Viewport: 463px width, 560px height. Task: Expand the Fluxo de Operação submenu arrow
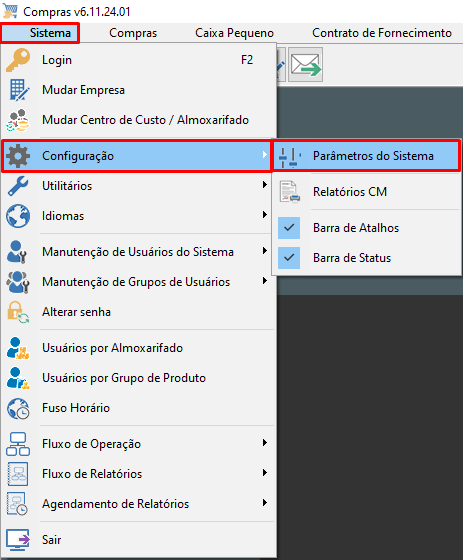click(265, 443)
